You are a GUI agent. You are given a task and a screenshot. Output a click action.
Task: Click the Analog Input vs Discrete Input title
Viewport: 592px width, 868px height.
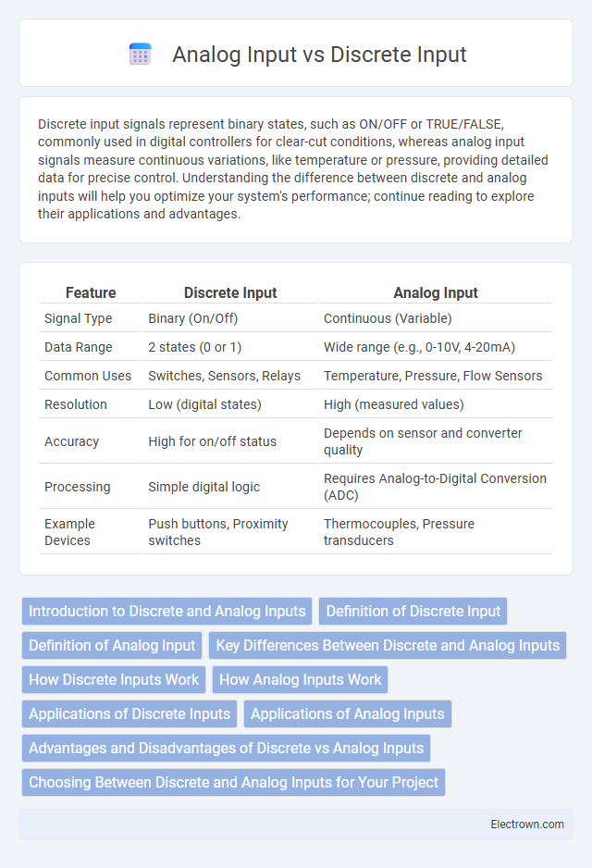click(x=319, y=55)
